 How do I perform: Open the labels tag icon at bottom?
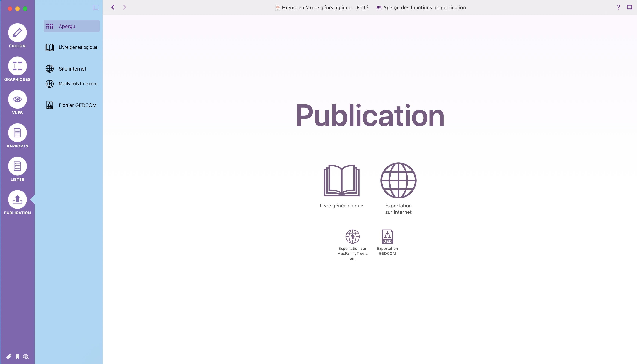pos(9,356)
